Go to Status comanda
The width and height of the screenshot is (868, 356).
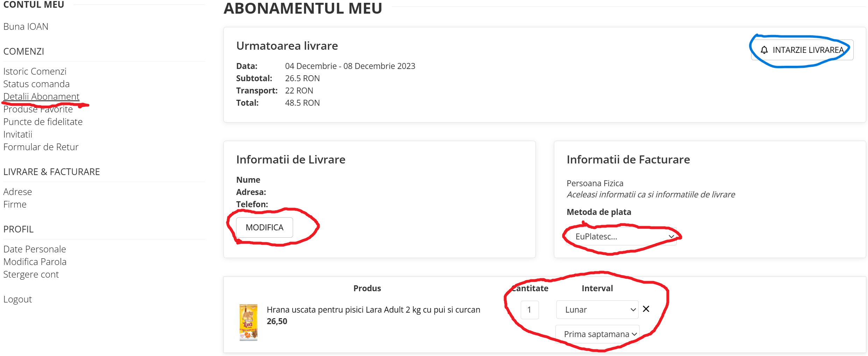pos(36,84)
